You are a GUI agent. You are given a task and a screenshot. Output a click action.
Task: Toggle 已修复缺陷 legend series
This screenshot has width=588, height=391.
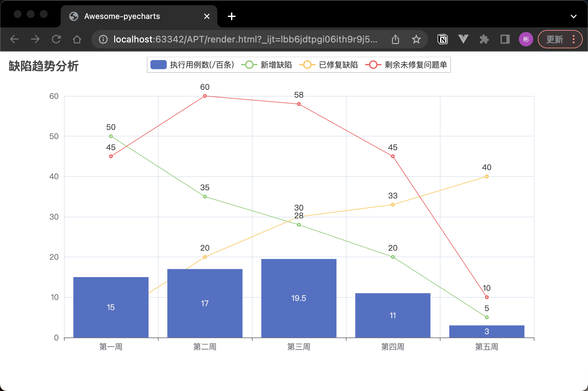329,65
